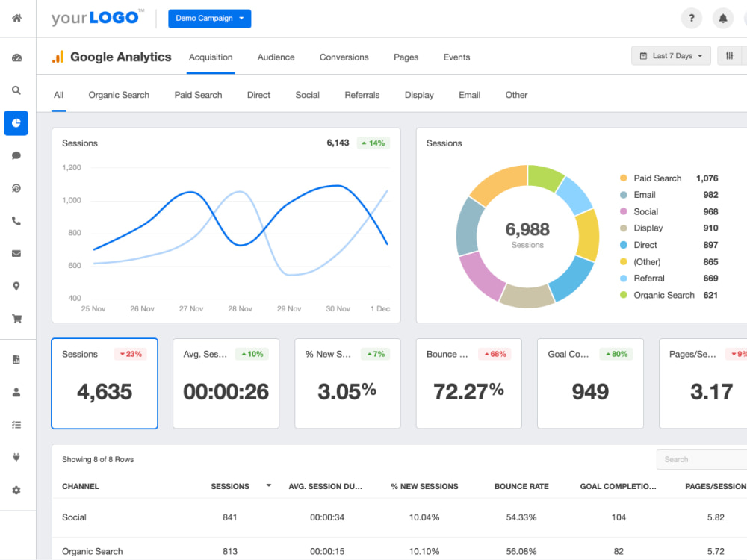Sort by GOAL COMPLETIO... column header
The width and height of the screenshot is (747, 560).
click(618, 486)
